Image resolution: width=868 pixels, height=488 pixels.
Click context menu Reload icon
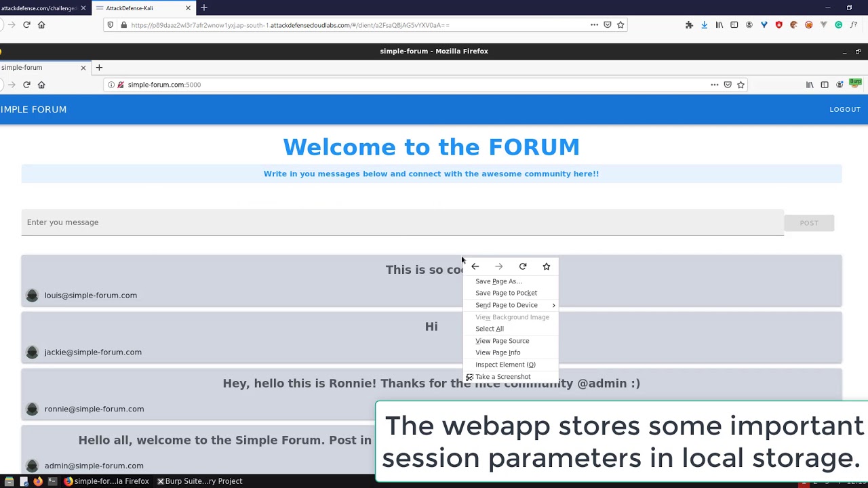click(x=523, y=266)
